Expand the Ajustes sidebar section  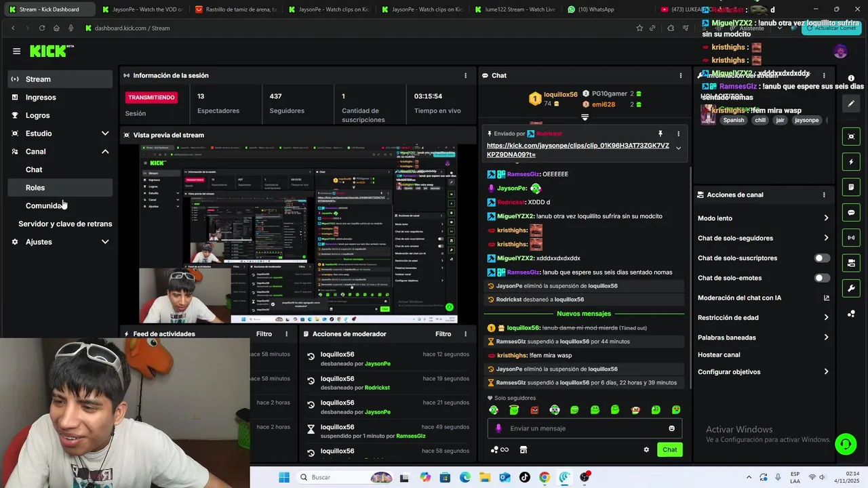[105, 242]
